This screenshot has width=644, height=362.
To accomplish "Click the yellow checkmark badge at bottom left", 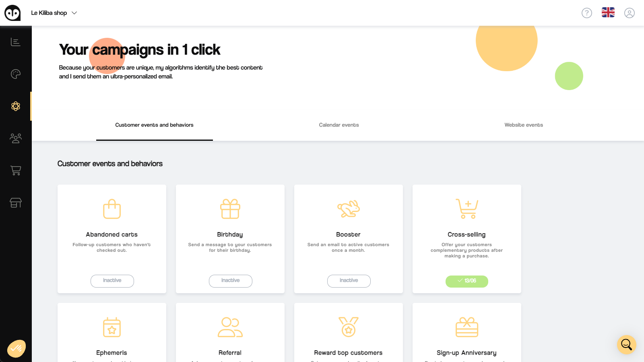I will [16, 348].
